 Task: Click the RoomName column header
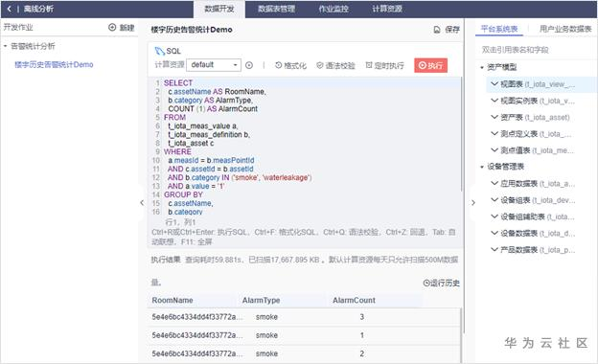coord(172,301)
